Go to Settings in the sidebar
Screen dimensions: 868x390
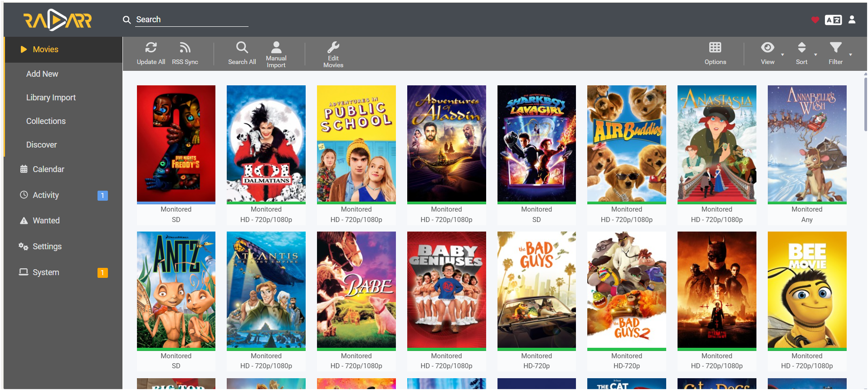pos(47,247)
